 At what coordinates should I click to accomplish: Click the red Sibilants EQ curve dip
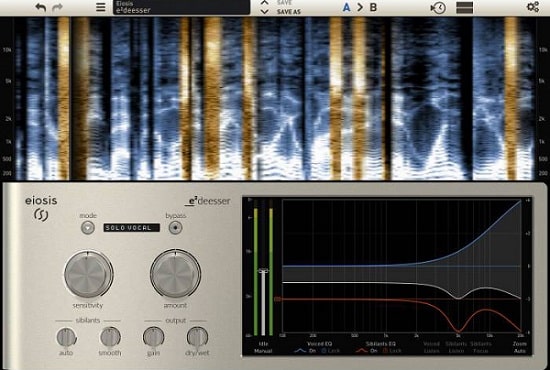click(458, 330)
